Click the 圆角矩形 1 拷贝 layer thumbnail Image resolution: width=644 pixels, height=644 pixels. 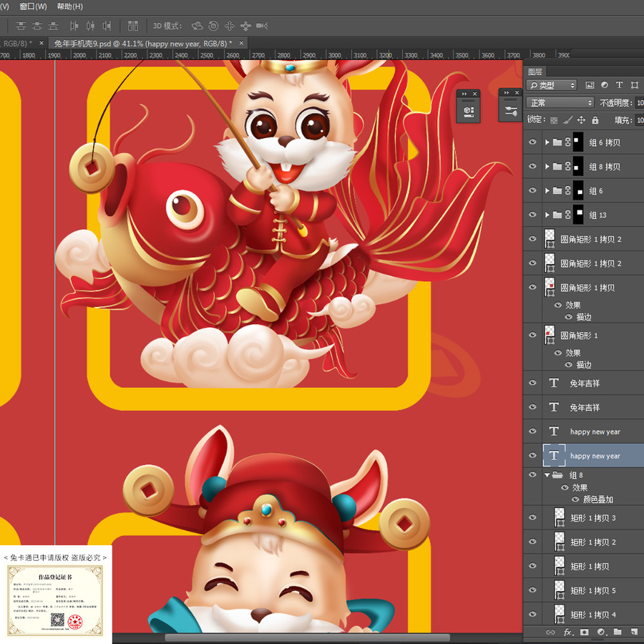550,287
